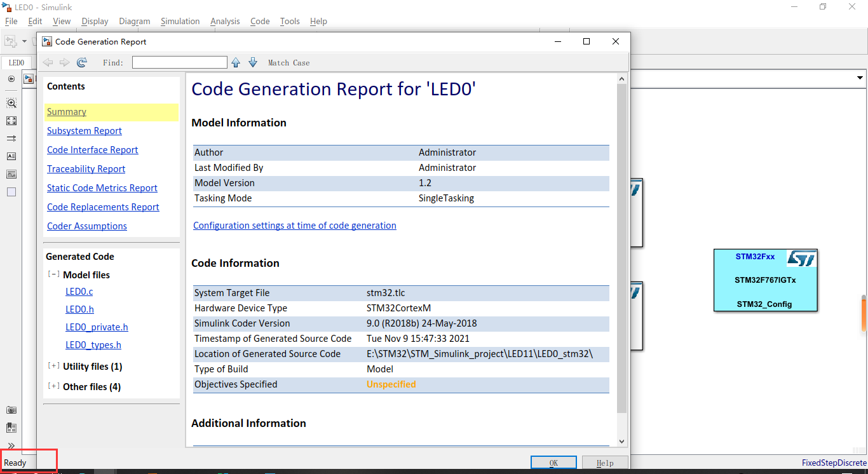Select the STM32_Config block
This screenshot has width=868, height=474.
[x=765, y=280]
